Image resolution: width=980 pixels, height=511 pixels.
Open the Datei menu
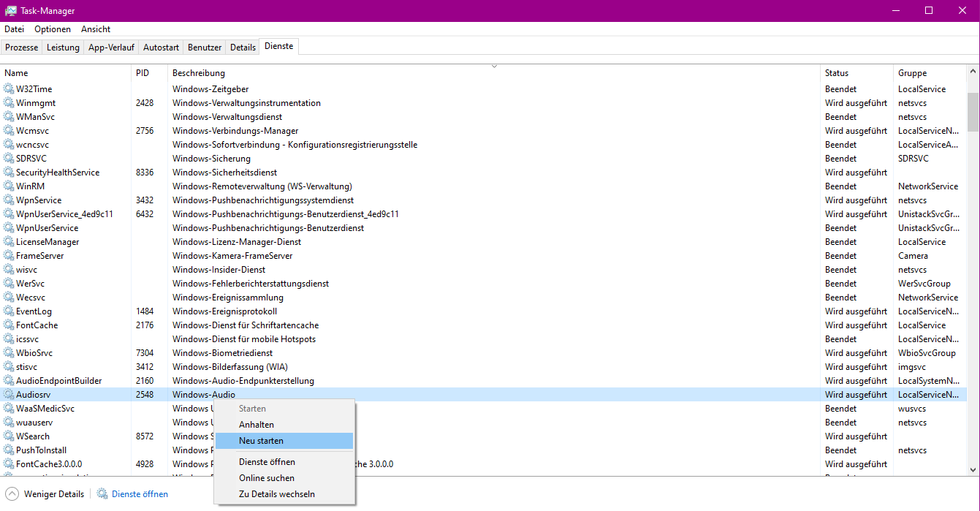click(x=14, y=29)
